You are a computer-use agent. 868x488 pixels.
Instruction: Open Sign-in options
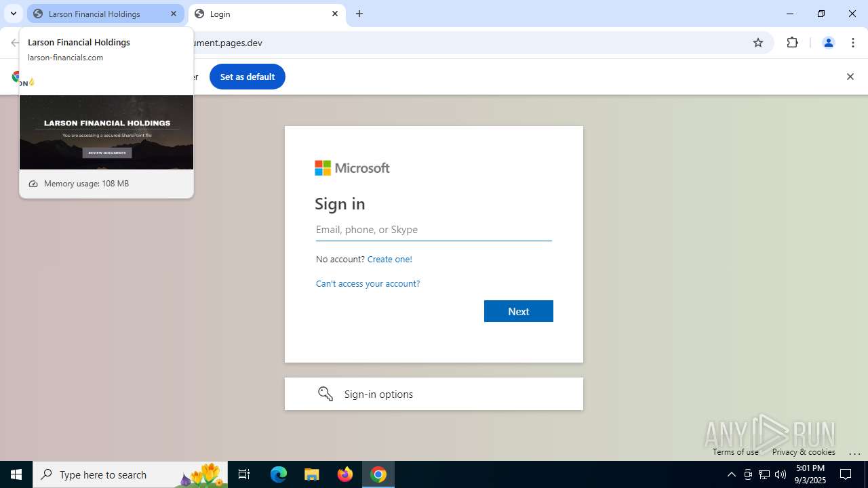click(x=434, y=394)
